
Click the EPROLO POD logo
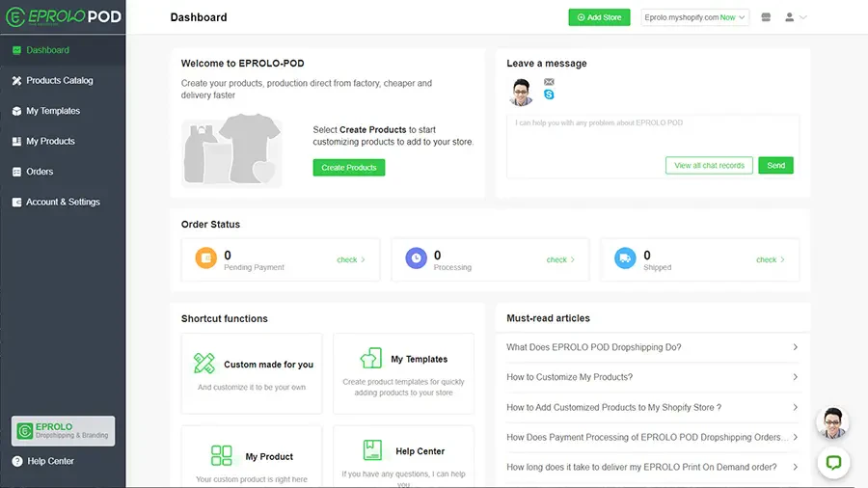tap(63, 16)
